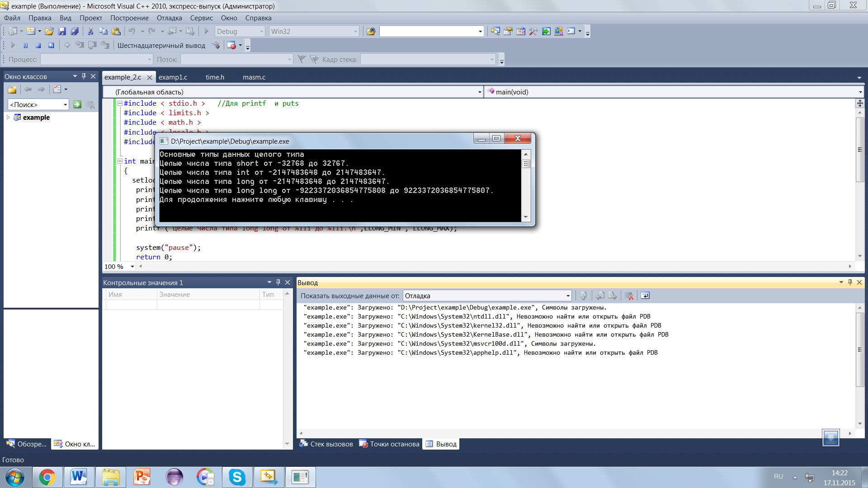Expand the example tree node
The height and width of the screenshot is (488, 868).
tap(8, 117)
